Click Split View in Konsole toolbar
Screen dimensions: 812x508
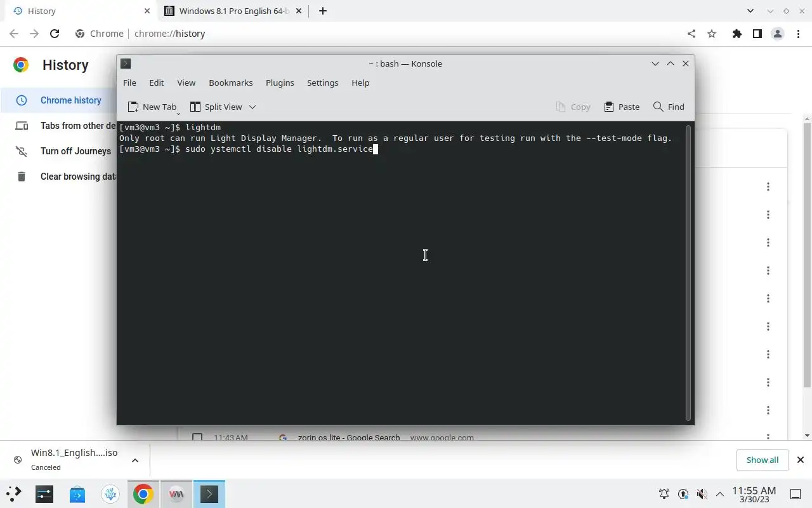pos(216,107)
